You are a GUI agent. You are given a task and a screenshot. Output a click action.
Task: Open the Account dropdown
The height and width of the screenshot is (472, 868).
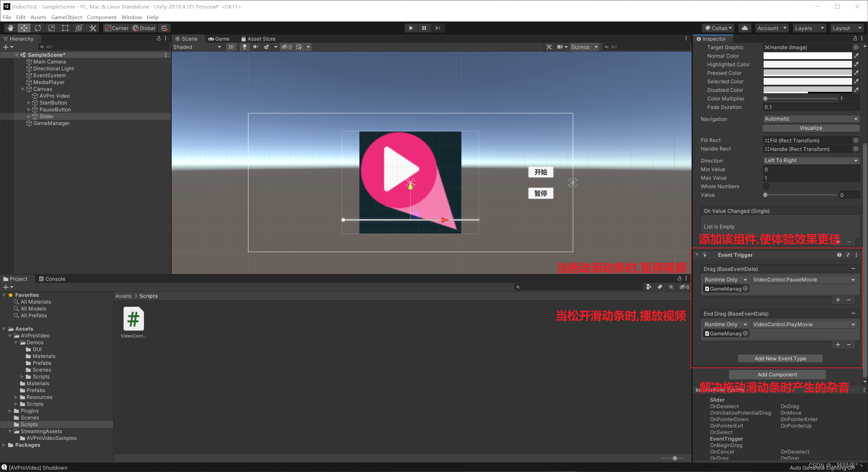click(772, 28)
